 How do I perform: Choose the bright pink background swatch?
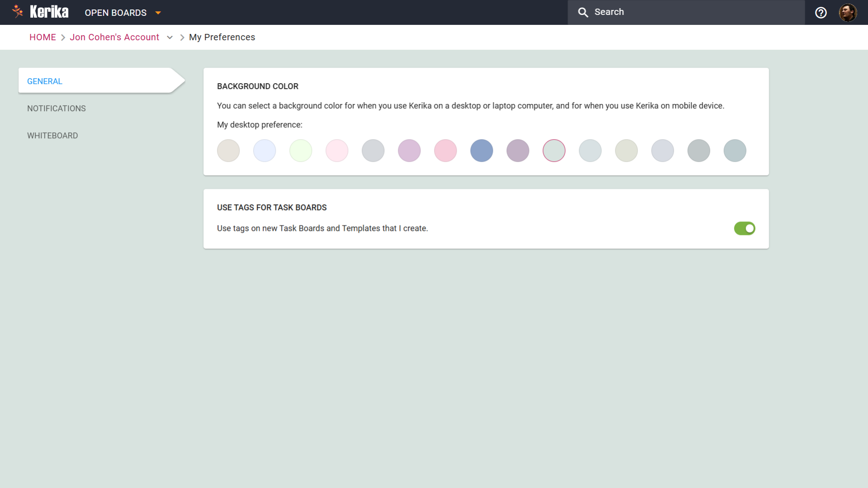[445, 151]
